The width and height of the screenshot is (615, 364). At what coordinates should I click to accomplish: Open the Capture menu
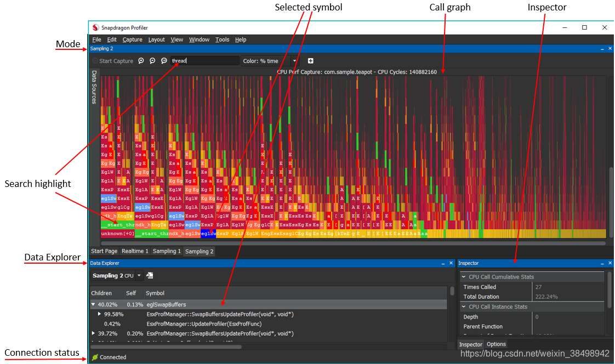pyautogui.click(x=132, y=39)
